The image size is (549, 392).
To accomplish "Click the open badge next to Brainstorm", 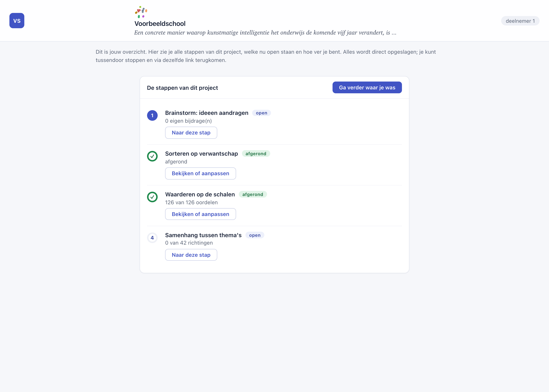I will click(x=262, y=113).
